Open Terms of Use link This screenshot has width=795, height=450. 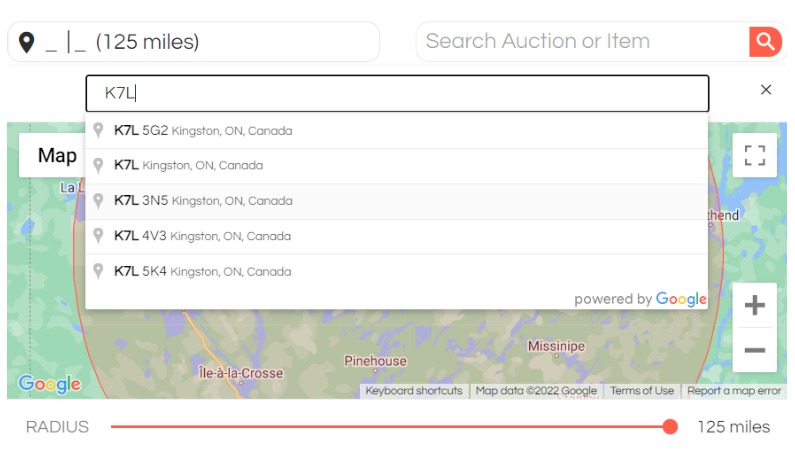(642, 391)
